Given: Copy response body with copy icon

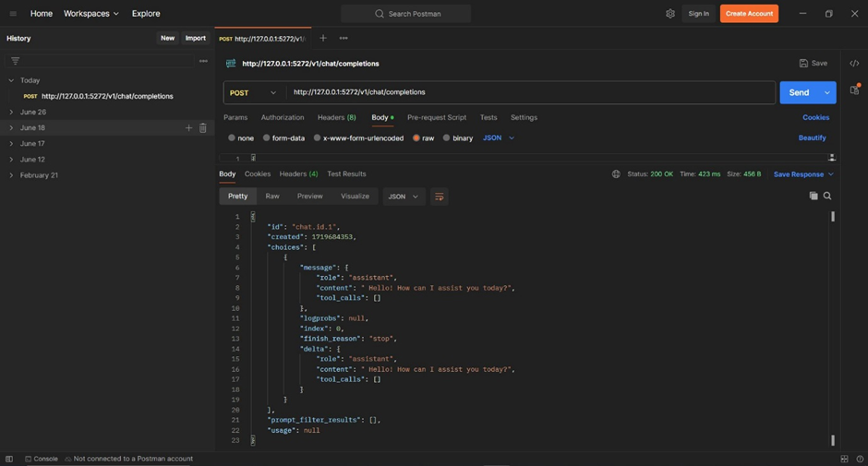Looking at the screenshot, I should pyautogui.click(x=814, y=196).
